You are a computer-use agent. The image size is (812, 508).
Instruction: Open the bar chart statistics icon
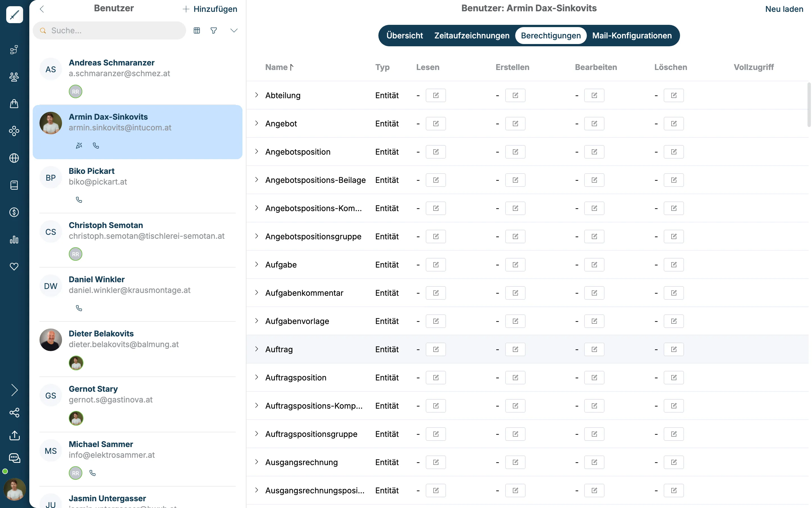[x=14, y=240]
